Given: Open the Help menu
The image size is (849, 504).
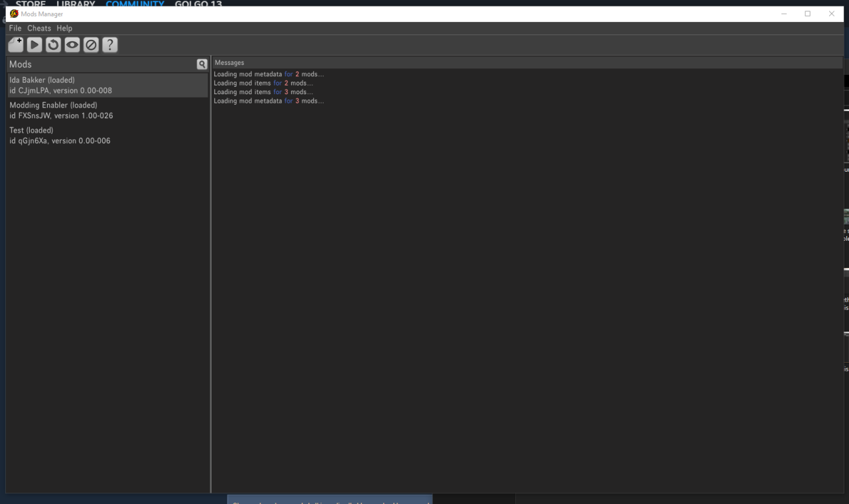Looking at the screenshot, I should [64, 29].
